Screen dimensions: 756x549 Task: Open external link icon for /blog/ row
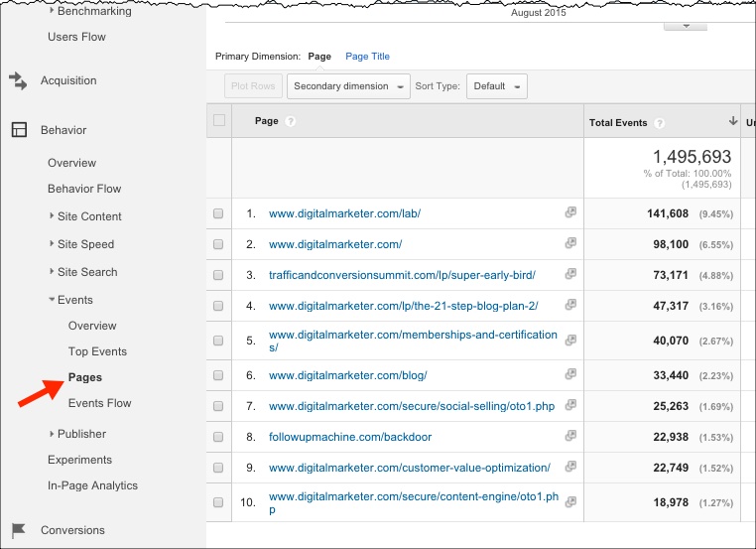click(x=570, y=374)
